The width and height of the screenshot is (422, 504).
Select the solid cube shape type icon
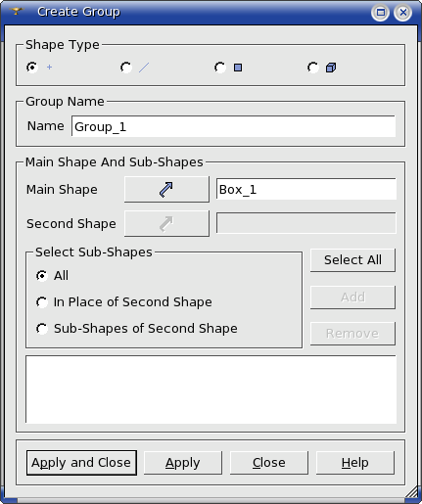click(x=331, y=68)
